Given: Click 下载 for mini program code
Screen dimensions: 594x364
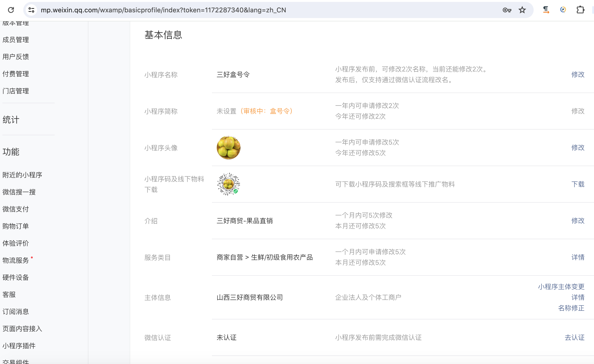Looking at the screenshot, I should (578, 184).
